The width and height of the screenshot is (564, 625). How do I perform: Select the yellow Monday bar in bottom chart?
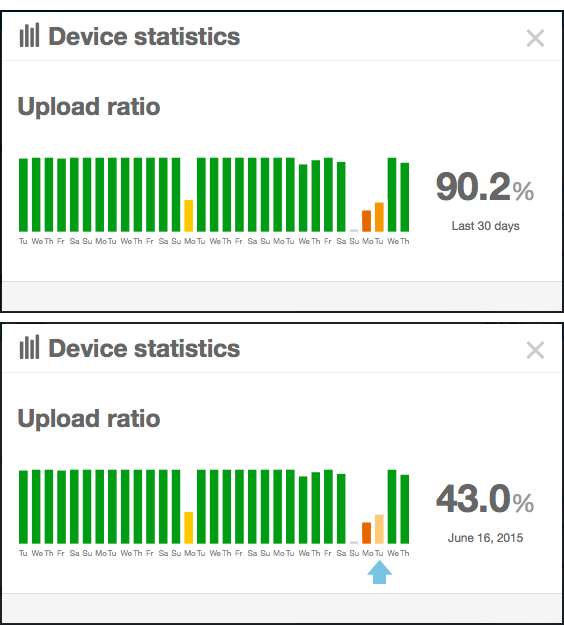coord(189,528)
